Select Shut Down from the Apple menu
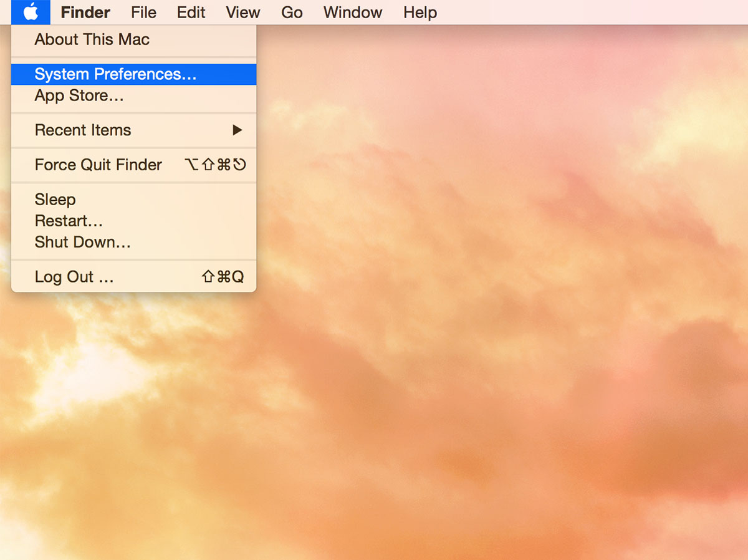748x560 pixels. coord(82,242)
